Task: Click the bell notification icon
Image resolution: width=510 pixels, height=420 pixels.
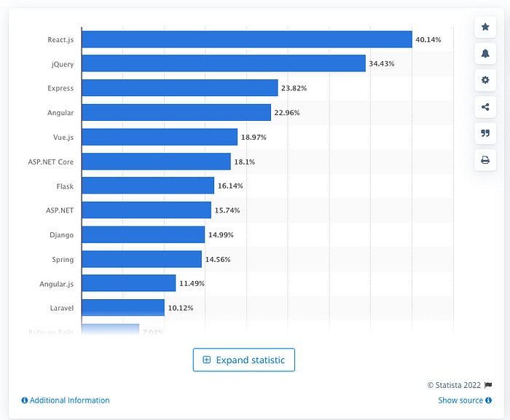Action: pos(485,53)
